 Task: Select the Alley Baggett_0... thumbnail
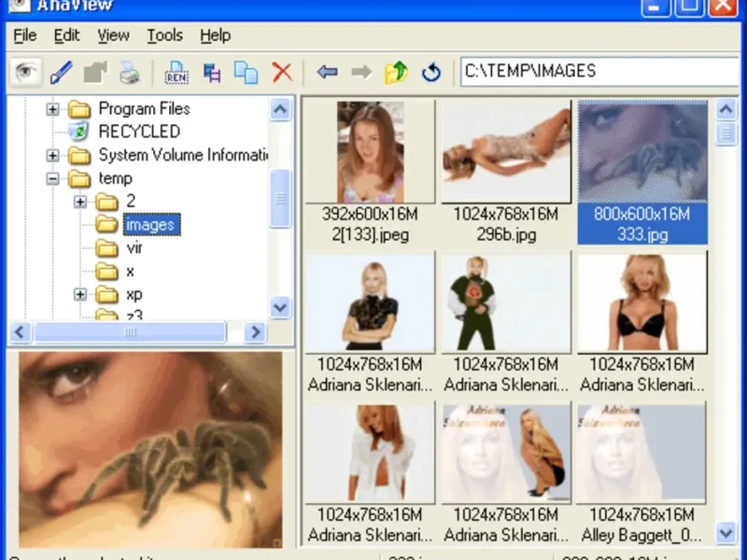pos(641,454)
